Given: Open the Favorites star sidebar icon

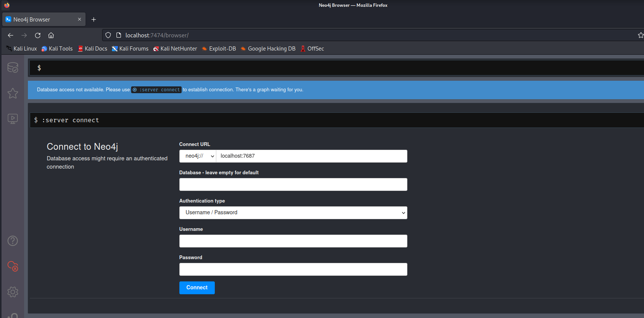Looking at the screenshot, I should [x=13, y=93].
